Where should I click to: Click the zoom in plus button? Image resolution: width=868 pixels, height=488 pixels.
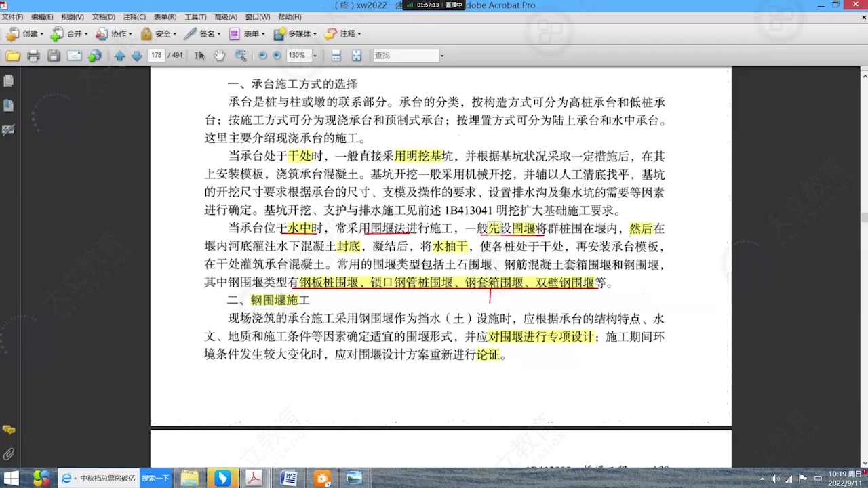tap(277, 56)
